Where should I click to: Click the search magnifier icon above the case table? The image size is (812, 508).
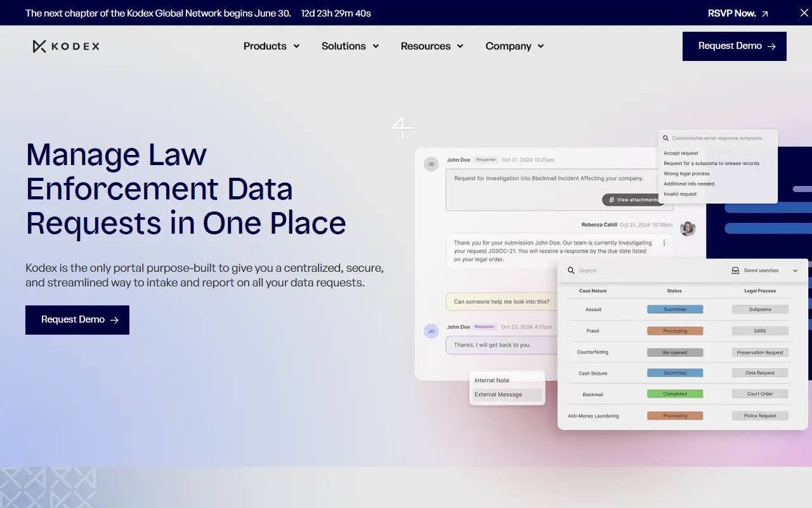point(571,271)
